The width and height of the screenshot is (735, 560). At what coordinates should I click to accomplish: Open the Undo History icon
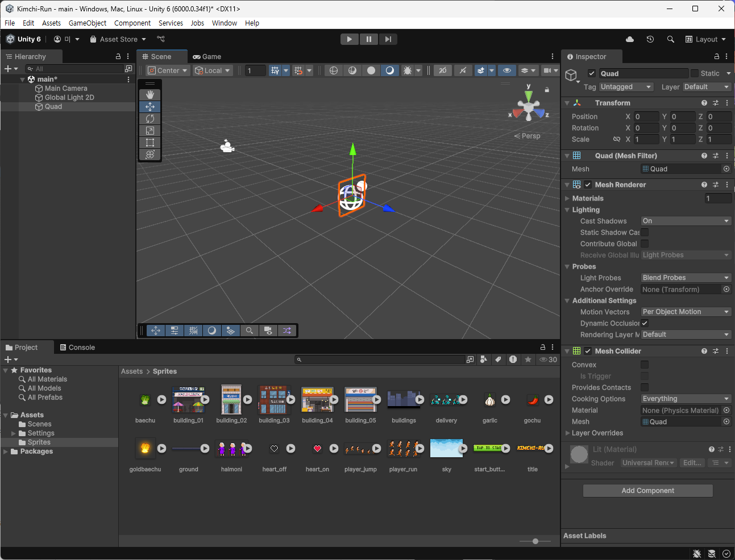pyautogui.click(x=650, y=39)
